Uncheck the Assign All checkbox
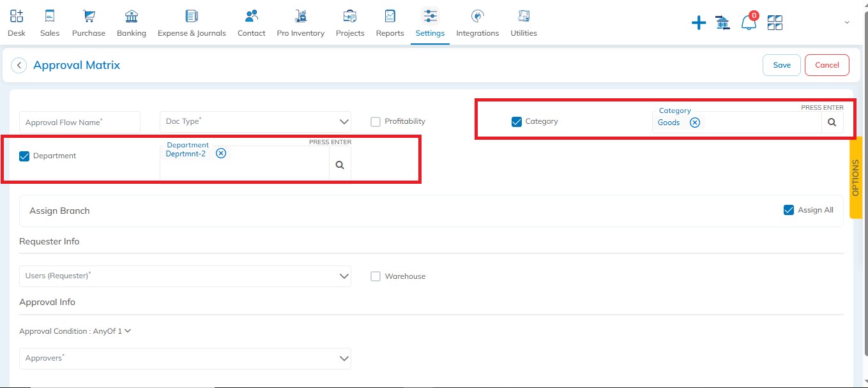Viewport: 868px width, 388px height. click(789, 210)
